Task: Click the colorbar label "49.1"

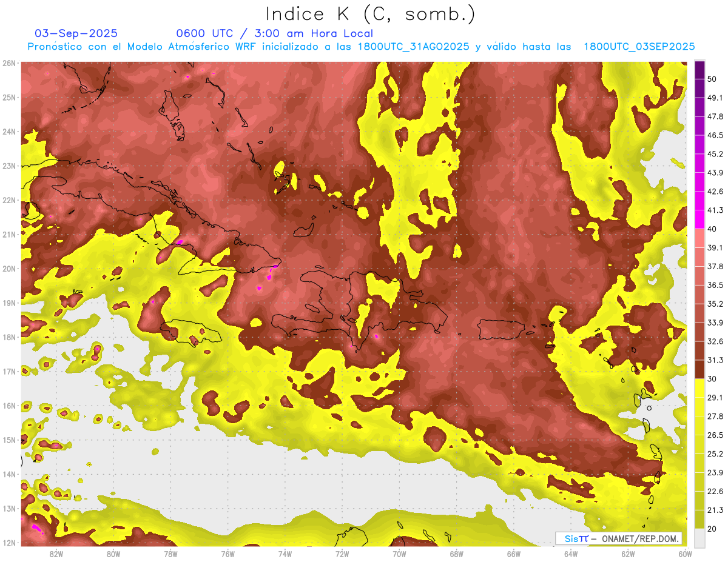Action: [x=715, y=98]
